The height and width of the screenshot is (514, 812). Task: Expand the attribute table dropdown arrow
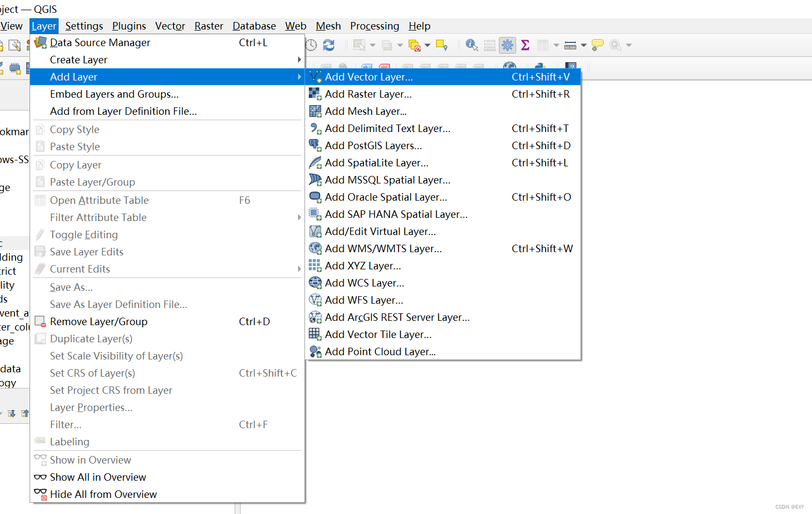556,45
